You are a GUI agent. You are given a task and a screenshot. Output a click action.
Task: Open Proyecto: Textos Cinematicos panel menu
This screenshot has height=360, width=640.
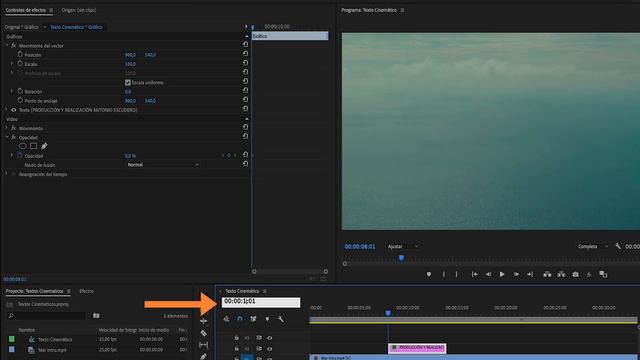[x=69, y=291]
